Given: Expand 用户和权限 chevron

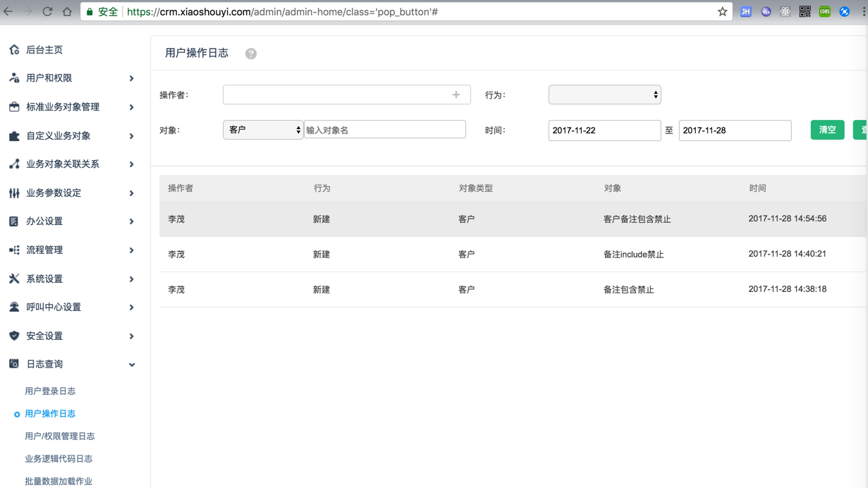Looking at the screenshot, I should point(132,78).
